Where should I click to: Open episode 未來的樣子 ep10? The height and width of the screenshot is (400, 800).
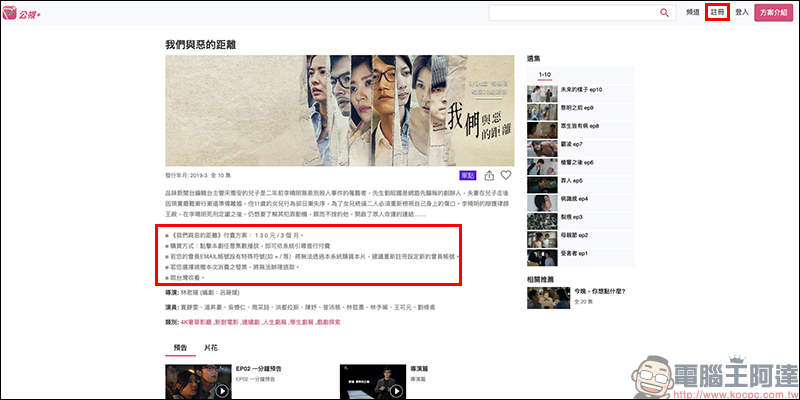pyautogui.click(x=581, y=94)
